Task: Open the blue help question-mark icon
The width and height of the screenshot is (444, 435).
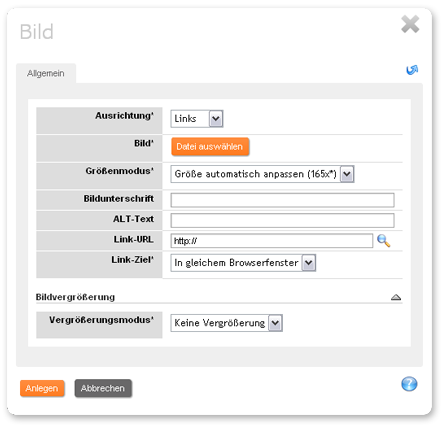Action: [x=409, y=384]
